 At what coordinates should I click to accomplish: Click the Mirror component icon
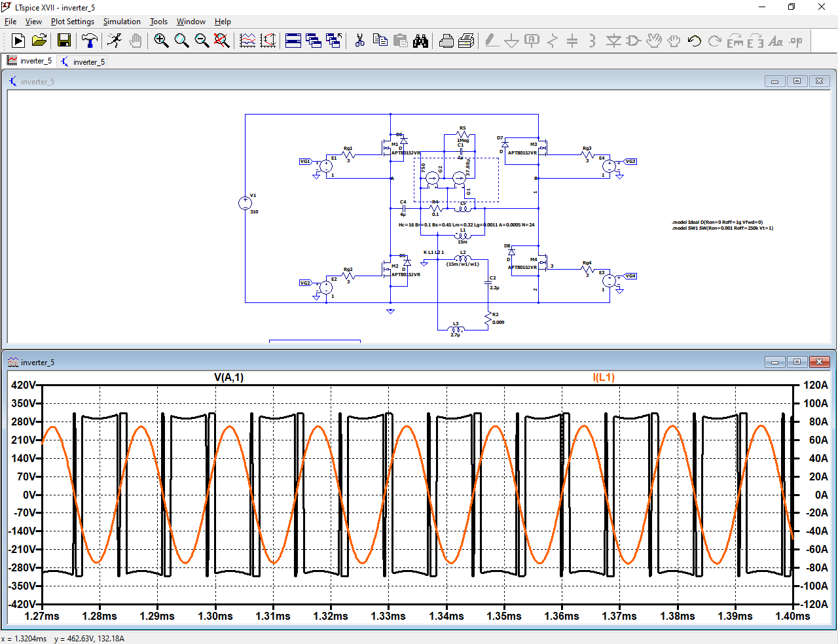(756, 41)
